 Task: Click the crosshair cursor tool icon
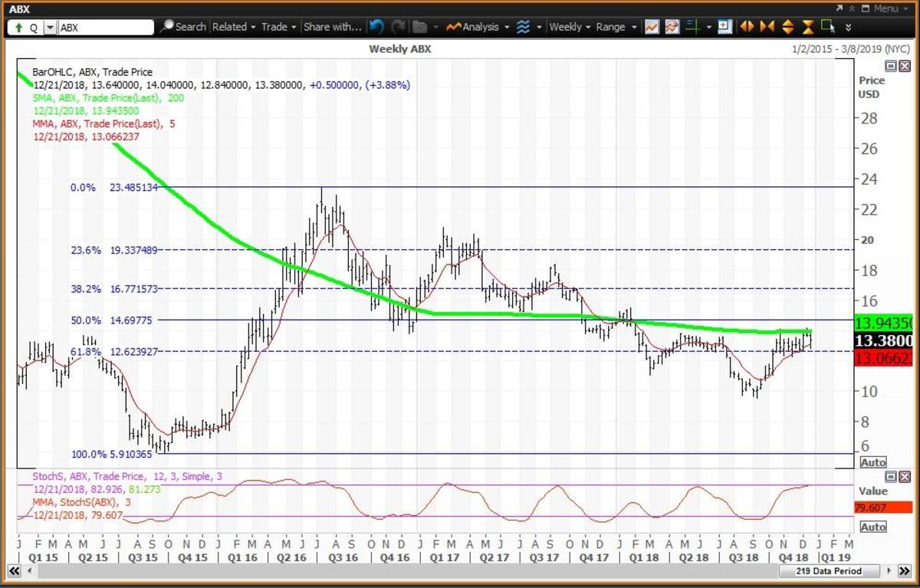tap(692, 27)
